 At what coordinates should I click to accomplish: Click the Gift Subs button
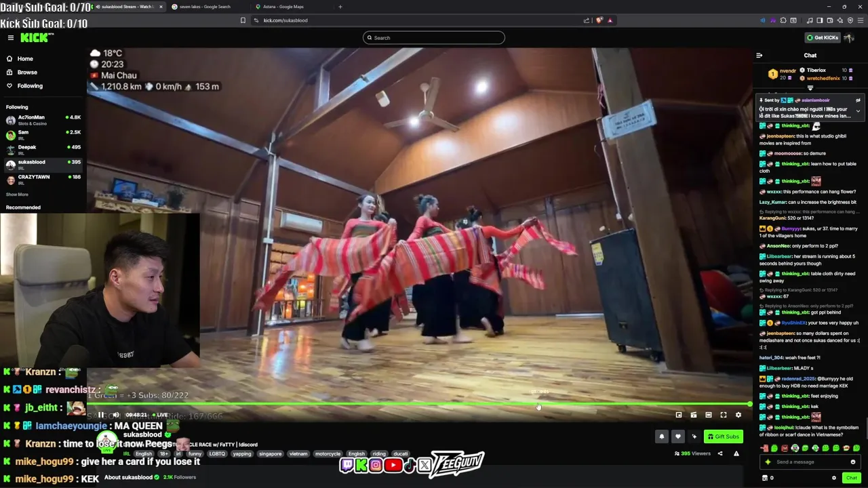[724, 436]
